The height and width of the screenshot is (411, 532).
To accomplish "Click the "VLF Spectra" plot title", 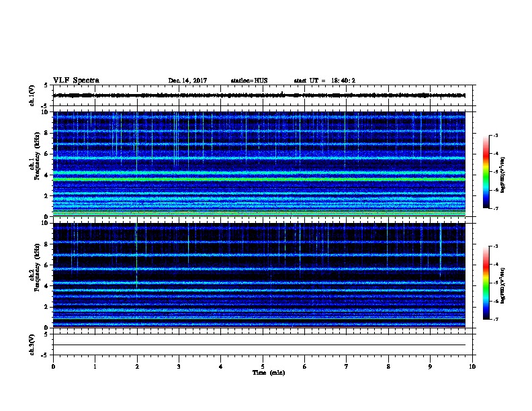I will pos(76,81).
